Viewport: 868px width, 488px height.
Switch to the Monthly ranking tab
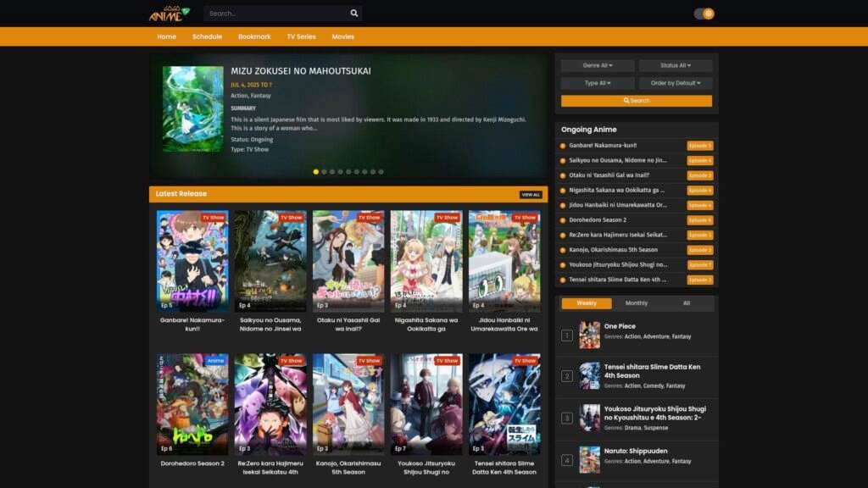[x=636, y=303]
